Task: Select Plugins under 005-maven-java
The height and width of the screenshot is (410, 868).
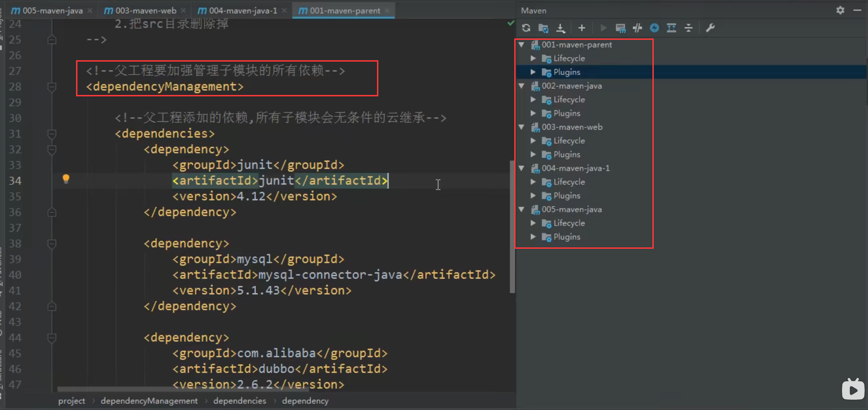Action: click(567, 237)
